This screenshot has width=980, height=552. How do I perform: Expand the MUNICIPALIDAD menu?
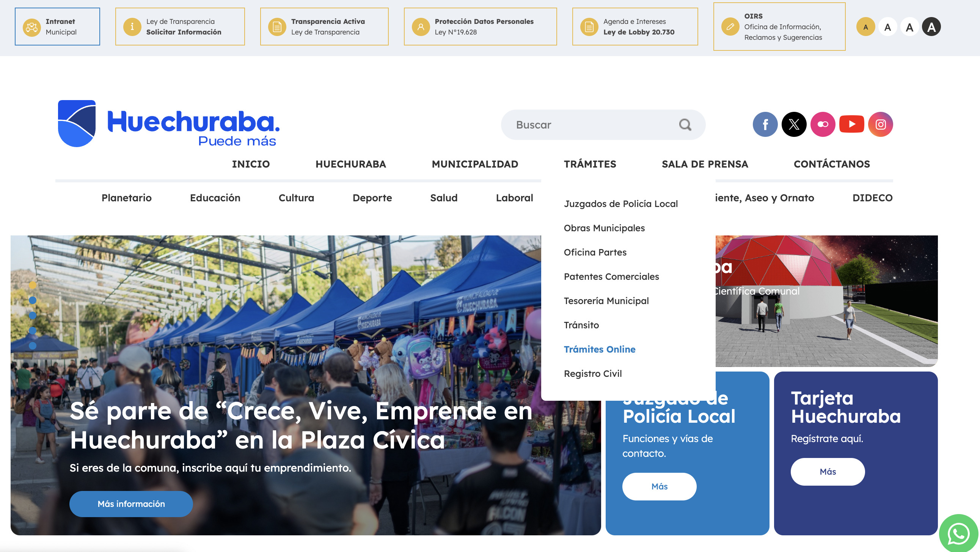click(x=475, y=164)
